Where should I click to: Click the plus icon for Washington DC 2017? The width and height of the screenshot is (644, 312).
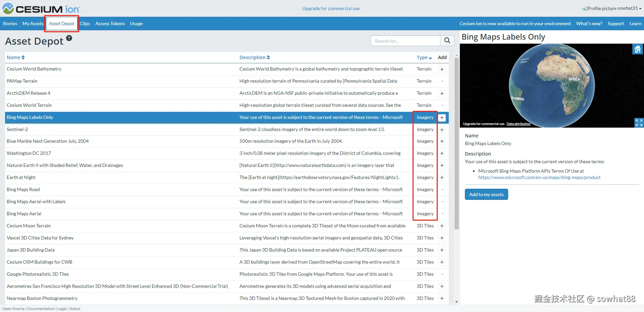pos(442,153)
